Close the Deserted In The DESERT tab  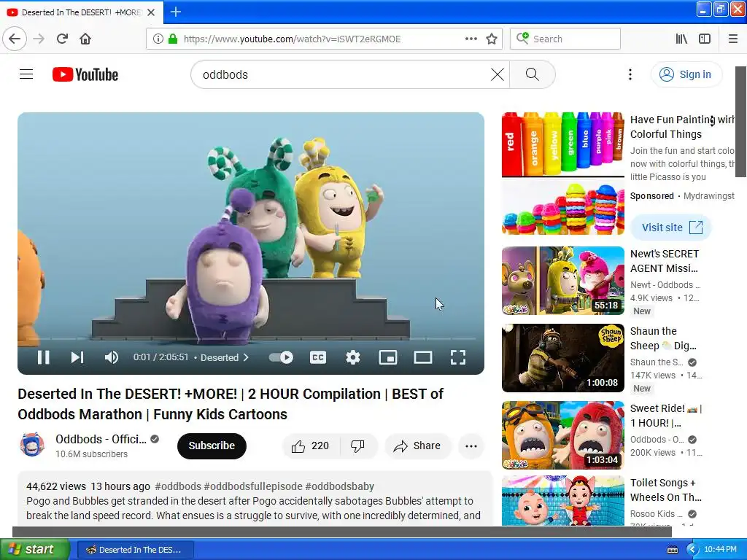(151, 12)
